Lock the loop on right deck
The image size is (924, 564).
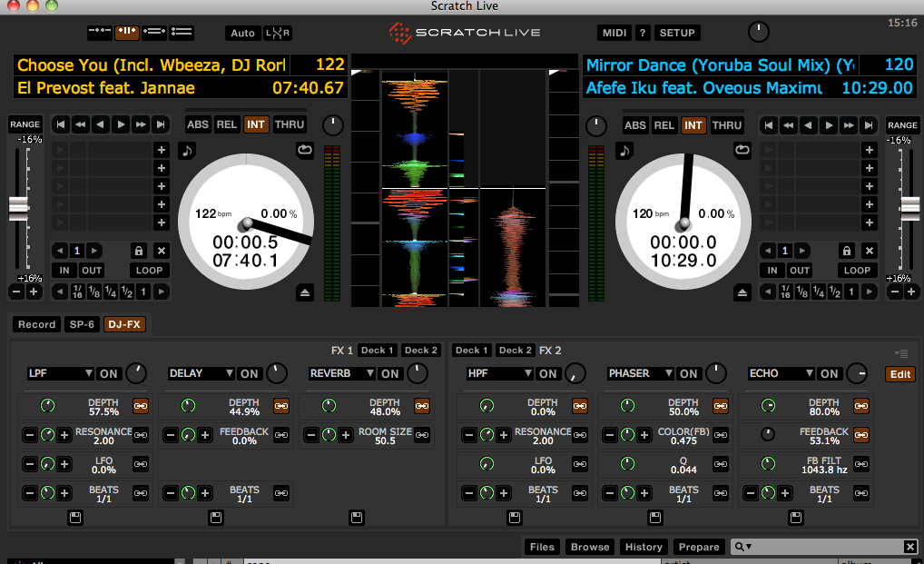click(x=847, y=251)
